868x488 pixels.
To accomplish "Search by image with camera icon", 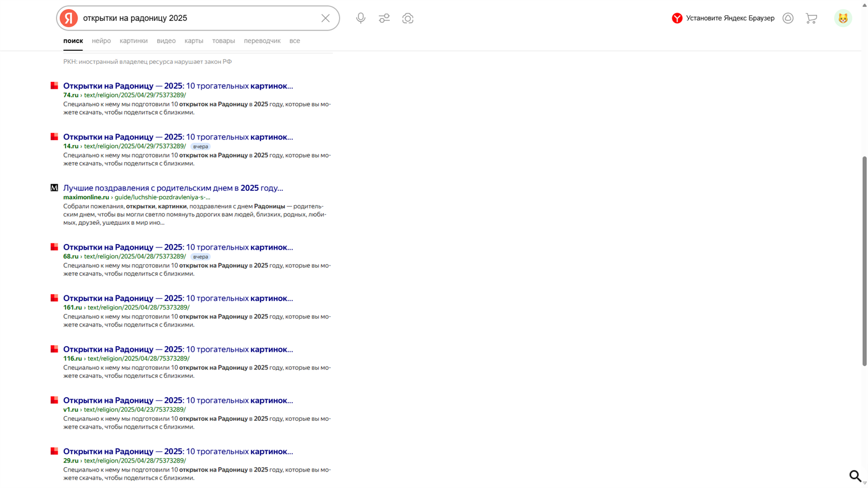I will click(408, 18).
